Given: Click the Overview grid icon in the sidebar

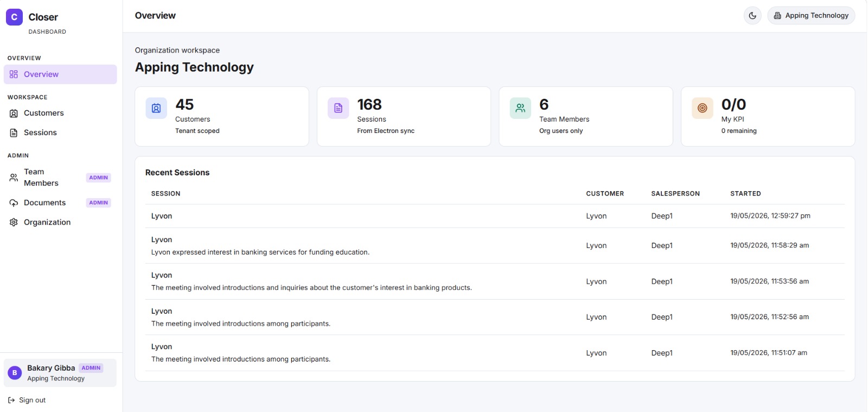Looking at the screenshot, I should point(14,74).
